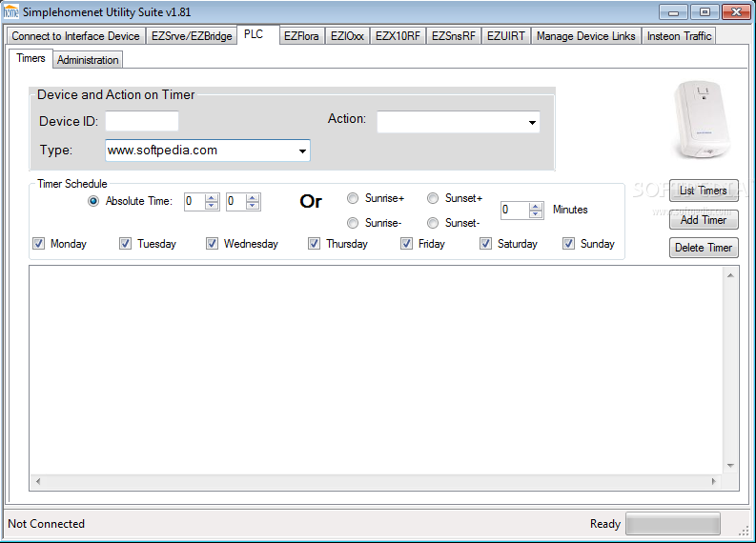Maximize the Simplehomenet Utility Suite window
This screenshot has height=543, width=756.
click(x=705, y=12)
